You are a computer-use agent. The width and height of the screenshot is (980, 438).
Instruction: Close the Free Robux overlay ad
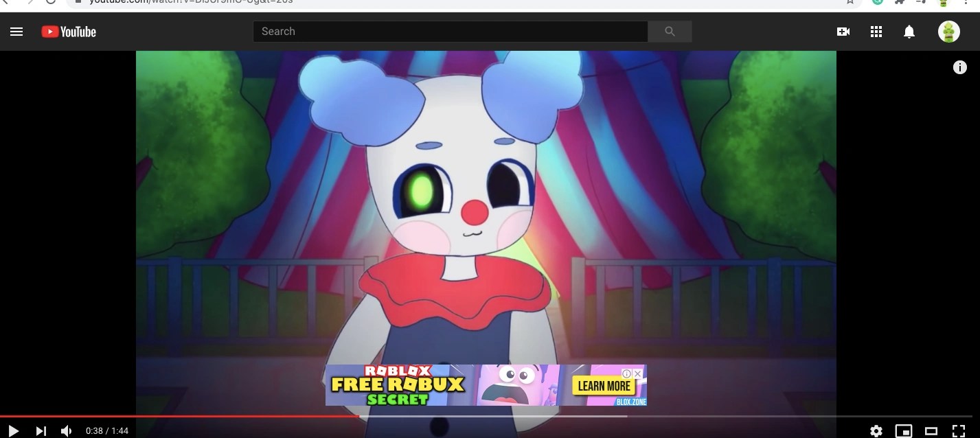[x=638, y=374]
